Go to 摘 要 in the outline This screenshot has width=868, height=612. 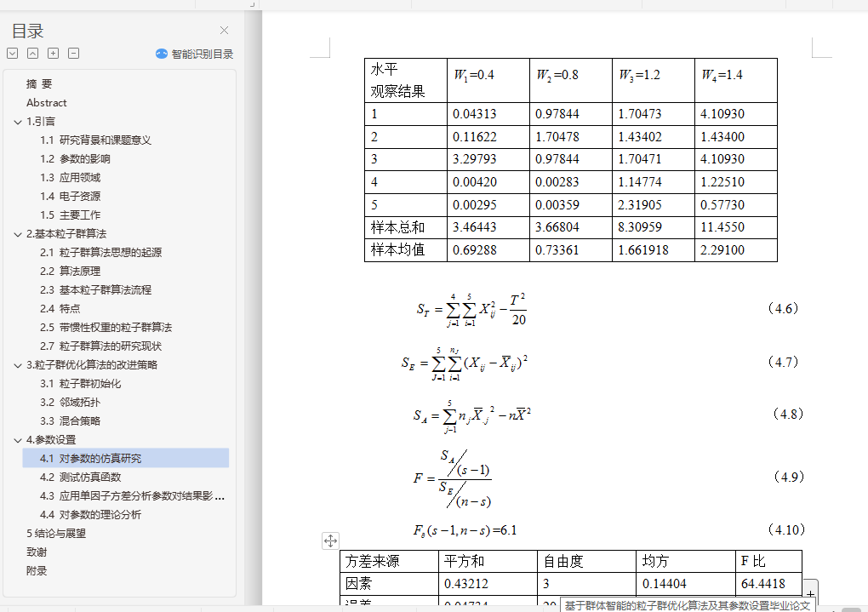click(x=39, y=83)
